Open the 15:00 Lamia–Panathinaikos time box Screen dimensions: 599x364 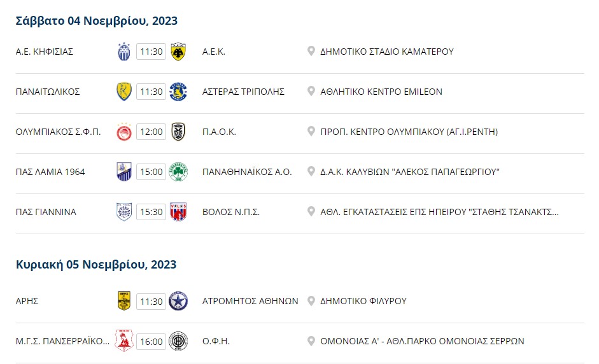coord(152,172)
